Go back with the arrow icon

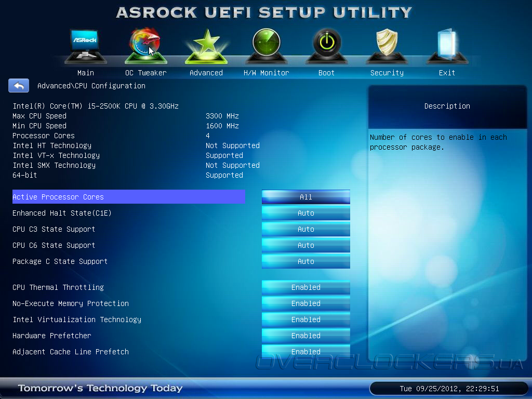[19, 86]
